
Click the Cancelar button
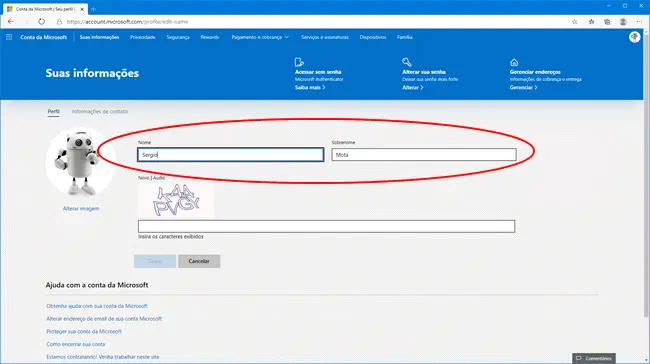click(199, 261)
